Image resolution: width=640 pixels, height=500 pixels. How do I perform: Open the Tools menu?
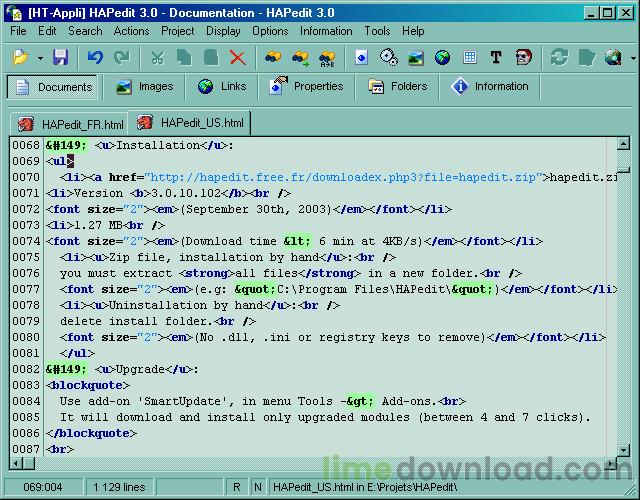click(x=377, y=31)
